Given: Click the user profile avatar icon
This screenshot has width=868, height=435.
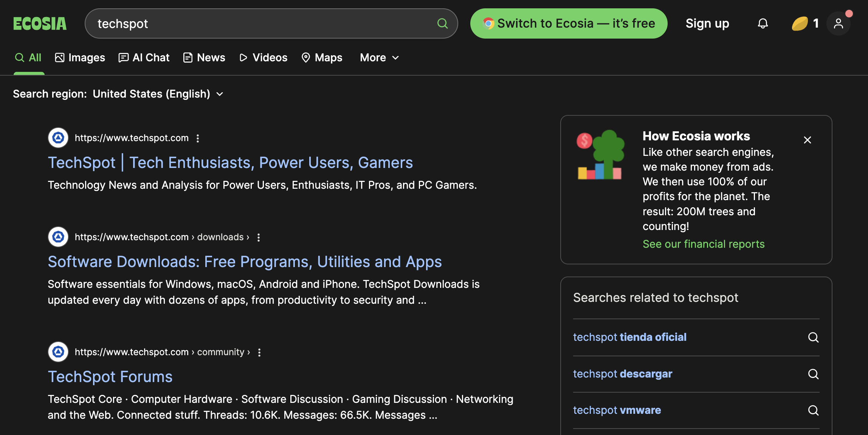Looking at the screenshot, I should (x=839, y=23).
